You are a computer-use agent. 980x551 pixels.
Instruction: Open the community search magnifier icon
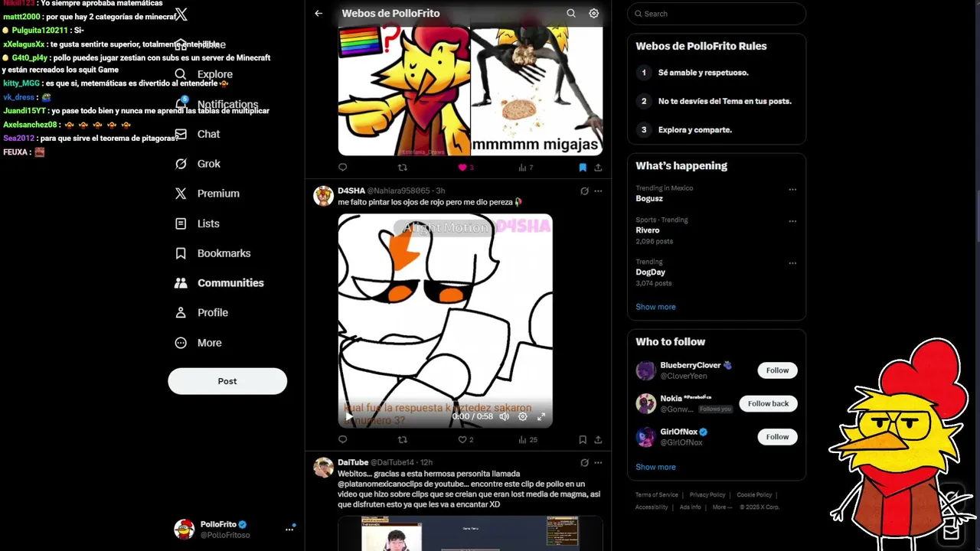click(571, 13)
